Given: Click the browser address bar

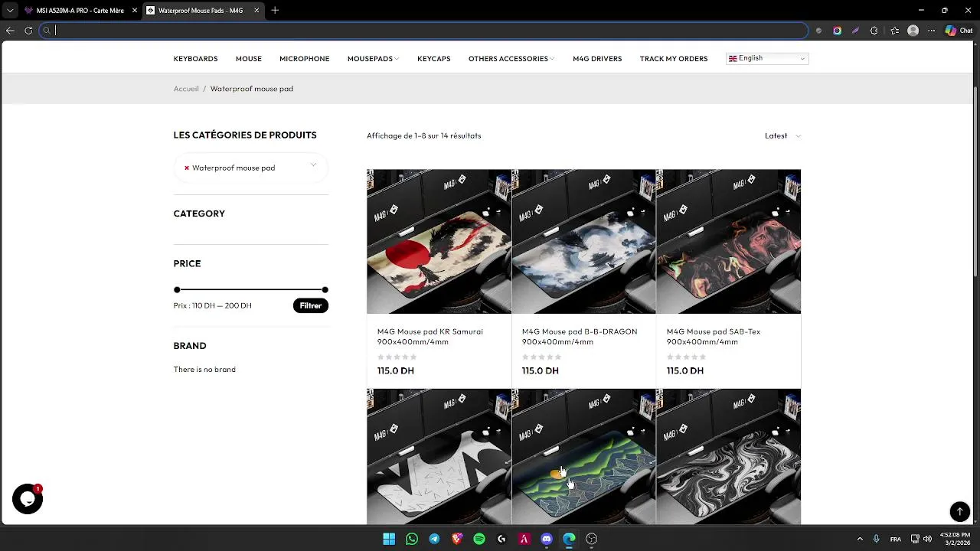Looking at the screenshot, I should coord(424,31).
